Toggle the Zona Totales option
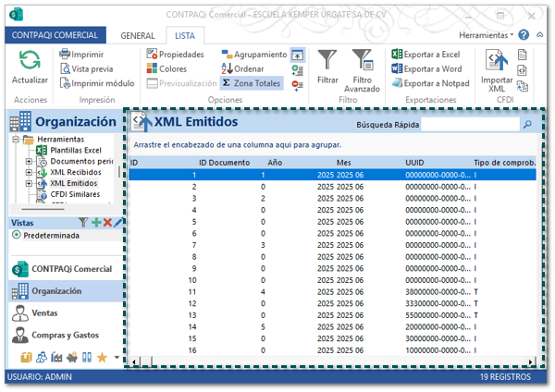This screenshot has width=555, height=392. 253,83
